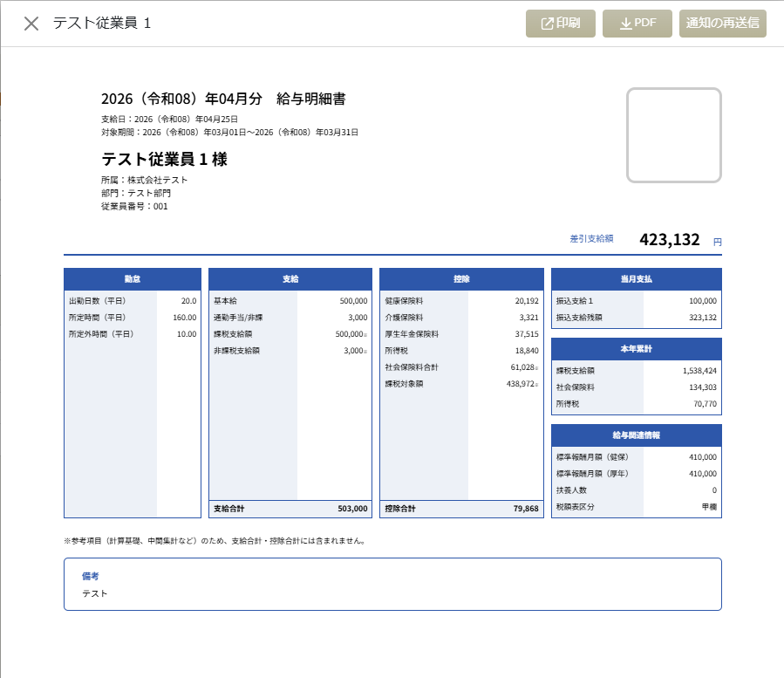Select the 控除 section header
Viewport: 784px width, 678px height.
[x=461, y=279]
